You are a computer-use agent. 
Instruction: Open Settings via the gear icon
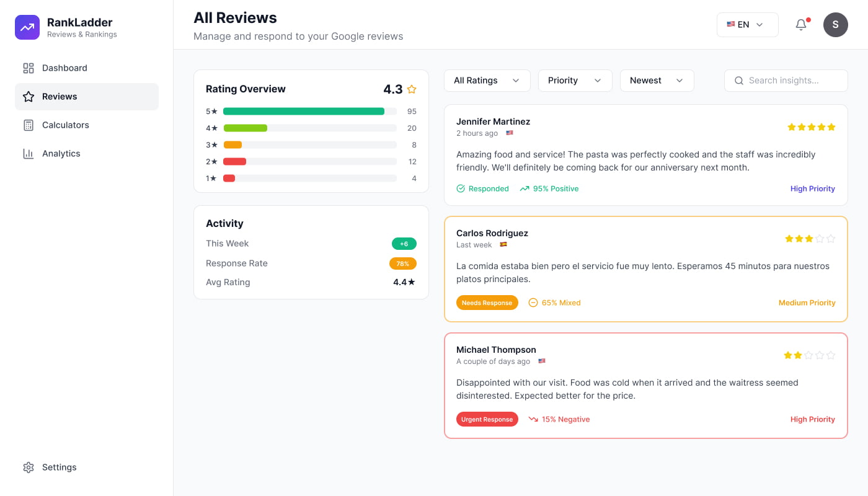[29, 467]
